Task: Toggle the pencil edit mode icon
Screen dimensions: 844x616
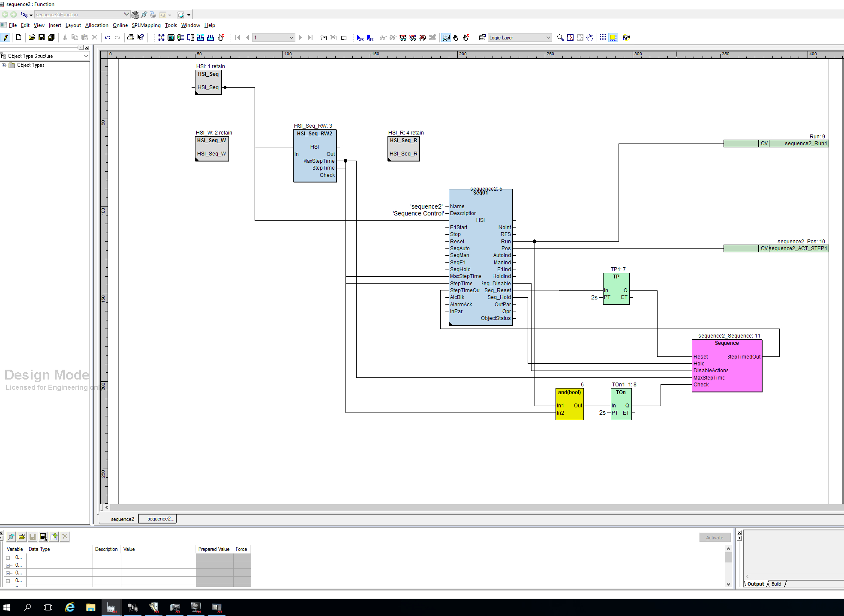Action: (6, 38)
